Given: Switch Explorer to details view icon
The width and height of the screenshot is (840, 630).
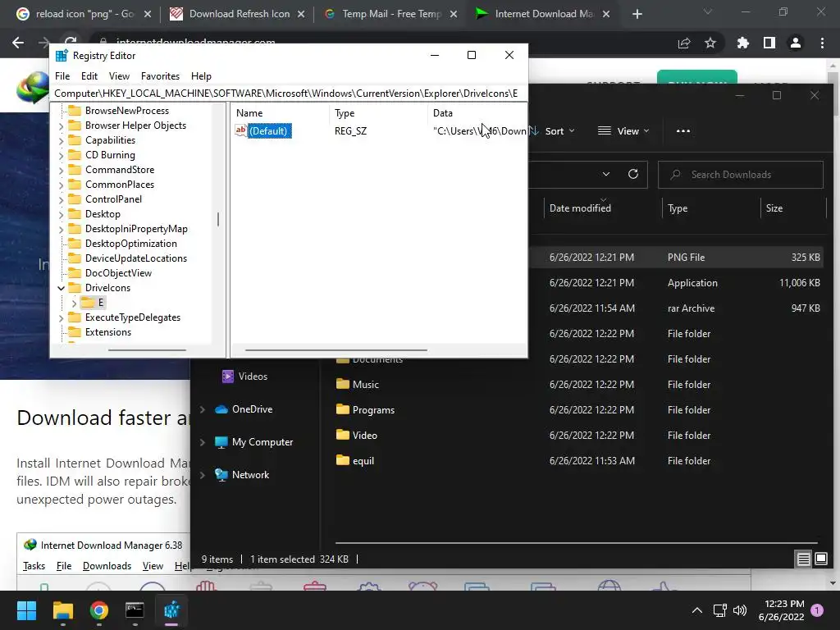Looking at the screenshot, I should click(x=803, y=559).
